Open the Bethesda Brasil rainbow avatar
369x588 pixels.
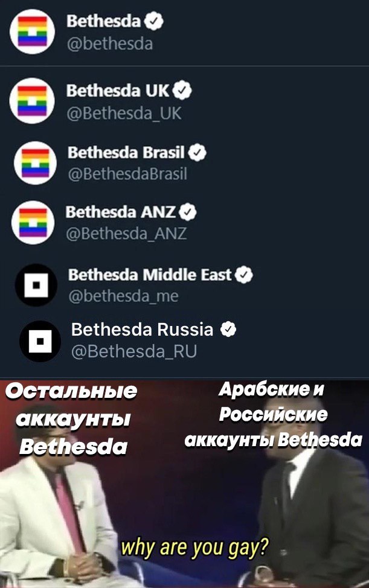(x=35, y=163)
